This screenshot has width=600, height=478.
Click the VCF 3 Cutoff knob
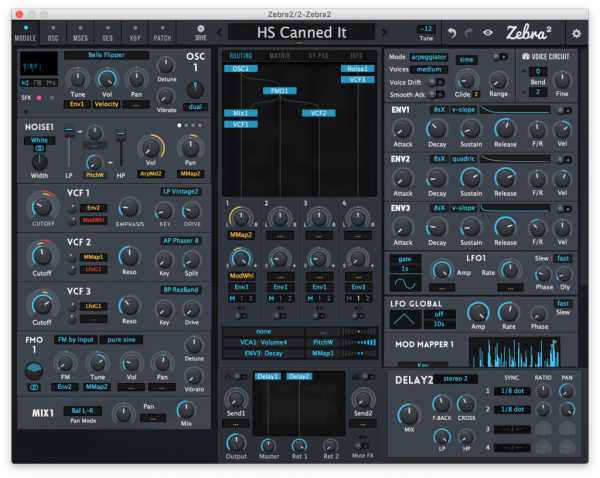[x=42, y=305]
